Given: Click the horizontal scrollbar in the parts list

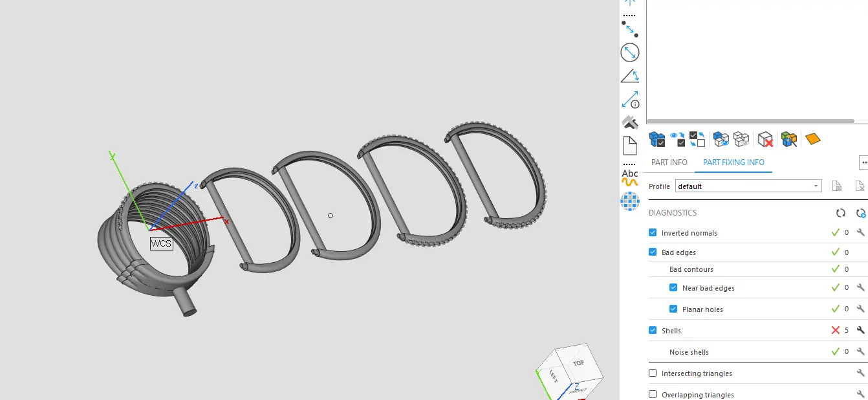Looking at the screenshot, I should (750, 121).
